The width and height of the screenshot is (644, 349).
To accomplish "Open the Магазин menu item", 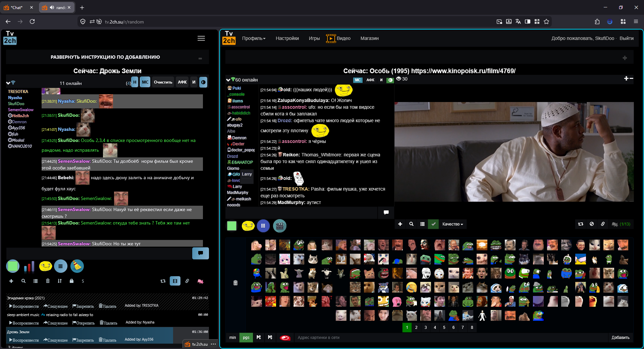I will tap(369, 38).
